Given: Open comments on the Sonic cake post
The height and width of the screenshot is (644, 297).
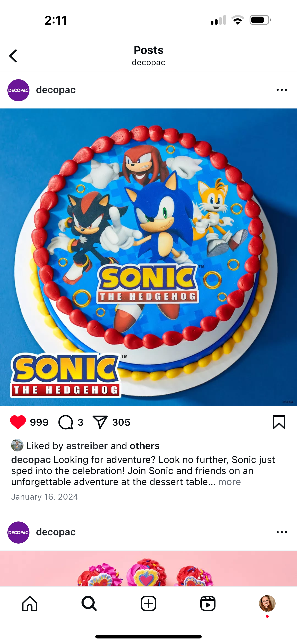Looking at the screenshot, I should pyautogui.click(x=66, y=422).
